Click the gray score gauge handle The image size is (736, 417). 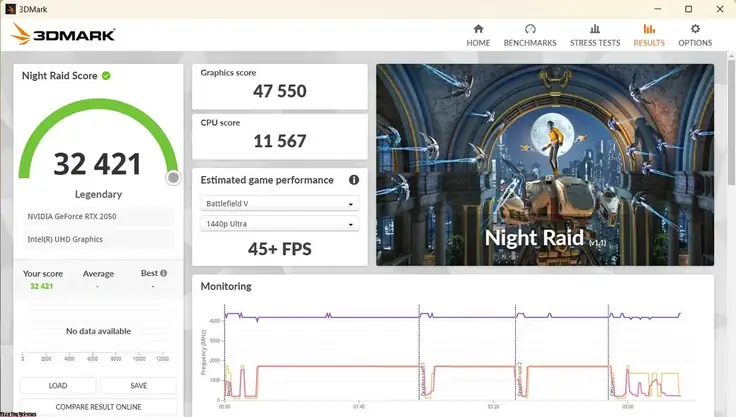(x=173, y=178)
